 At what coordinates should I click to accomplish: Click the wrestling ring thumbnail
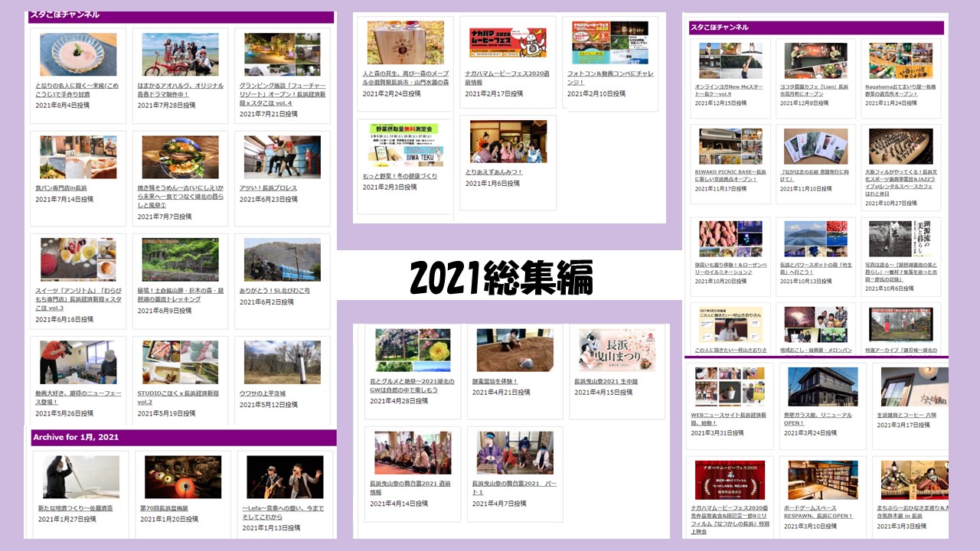pos(282,157)
